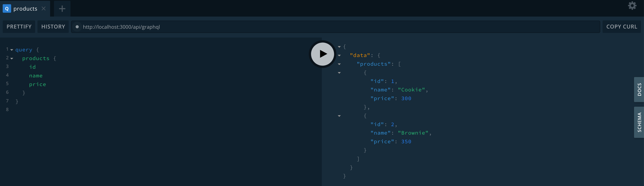The image size is (644, 186).
Task: Click the PRETTIFY button
Action: [19, 26]
